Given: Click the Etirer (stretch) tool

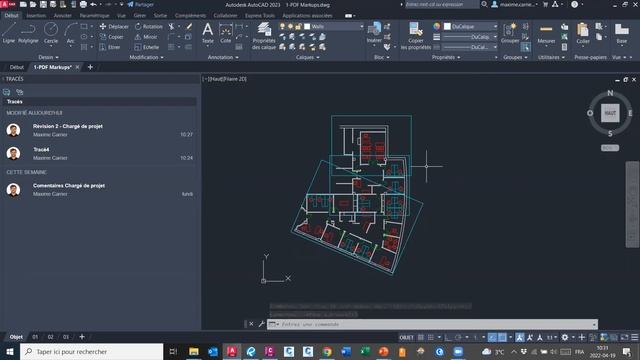Looking at the screenshot, I should click(x=110, y=47).
